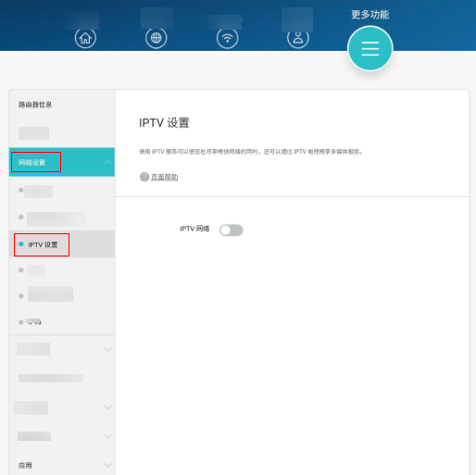Click the IPTV 设置 bullet dot
The height and width of the screenshot is (475, 476).
[21, 244]
